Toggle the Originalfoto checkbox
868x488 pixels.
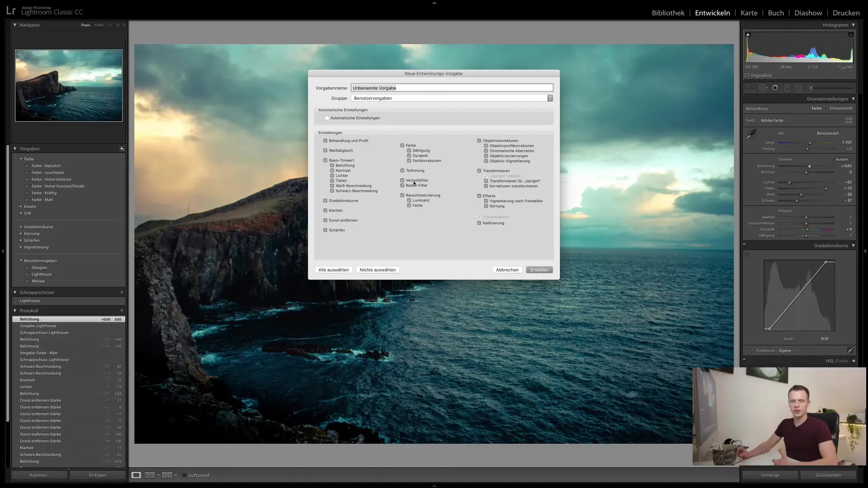coord(747,75)
